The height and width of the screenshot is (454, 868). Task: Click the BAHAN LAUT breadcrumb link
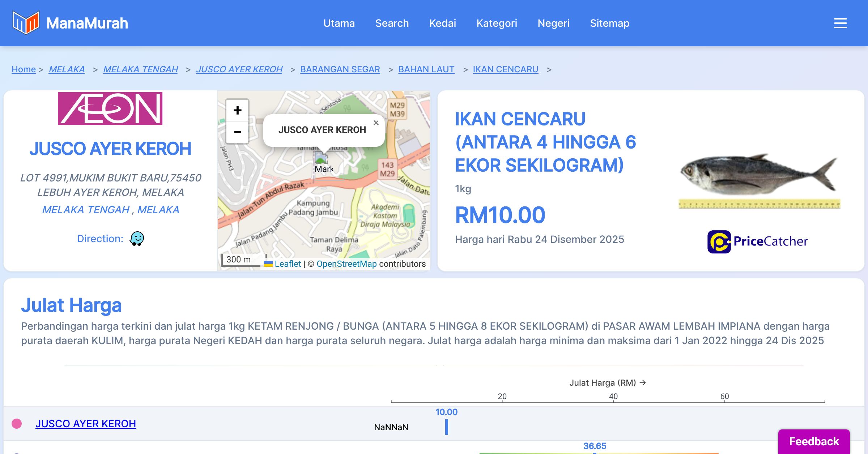point(426,69)
